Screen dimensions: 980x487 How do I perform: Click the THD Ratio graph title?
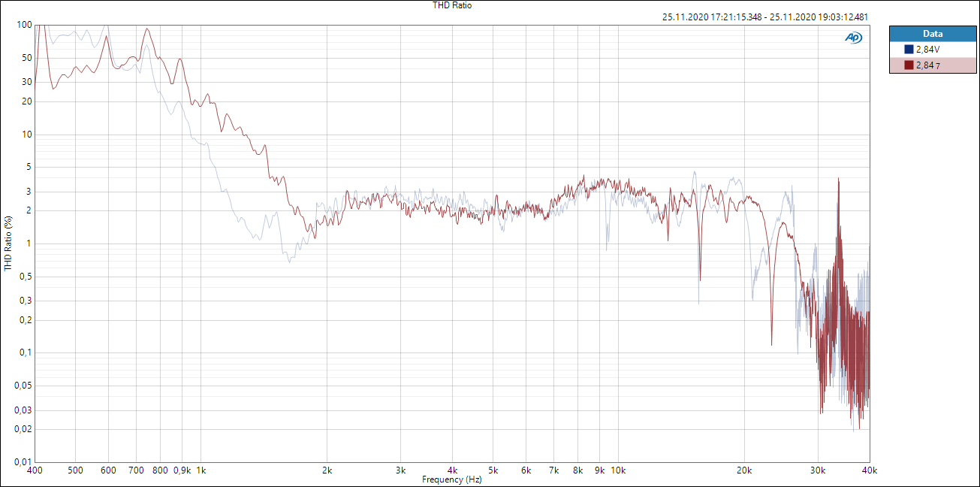click(452, 5)
